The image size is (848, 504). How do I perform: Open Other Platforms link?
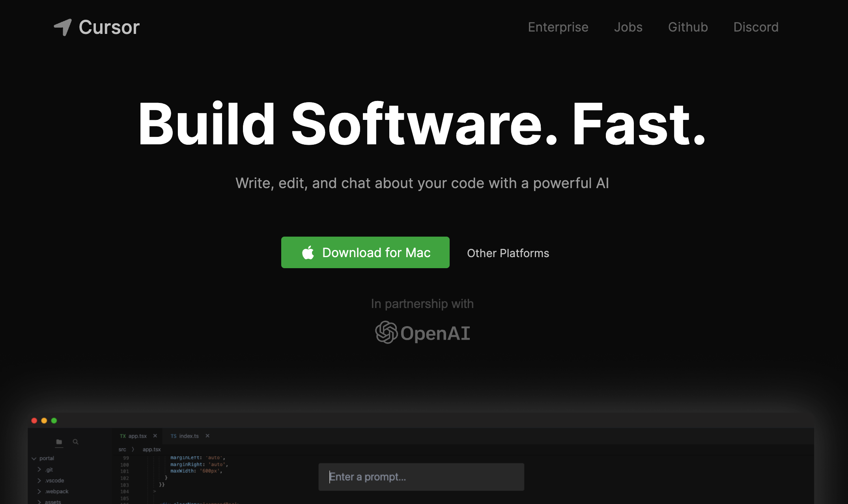coord(508,253)
